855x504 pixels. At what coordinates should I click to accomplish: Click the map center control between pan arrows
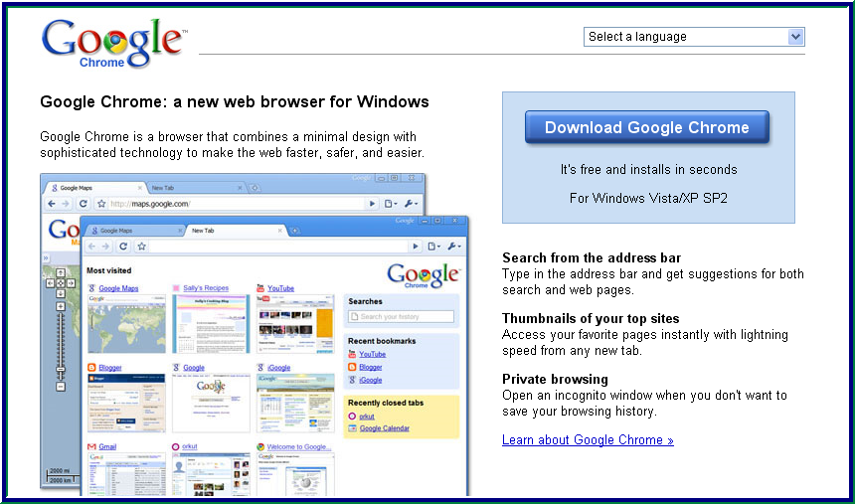point(61,283)
